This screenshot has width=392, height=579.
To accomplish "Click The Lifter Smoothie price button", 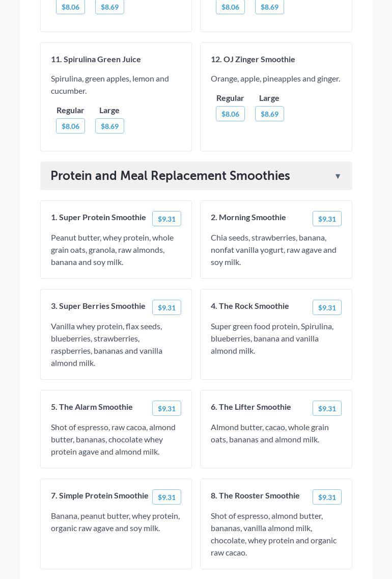I will tap(327, 408).
